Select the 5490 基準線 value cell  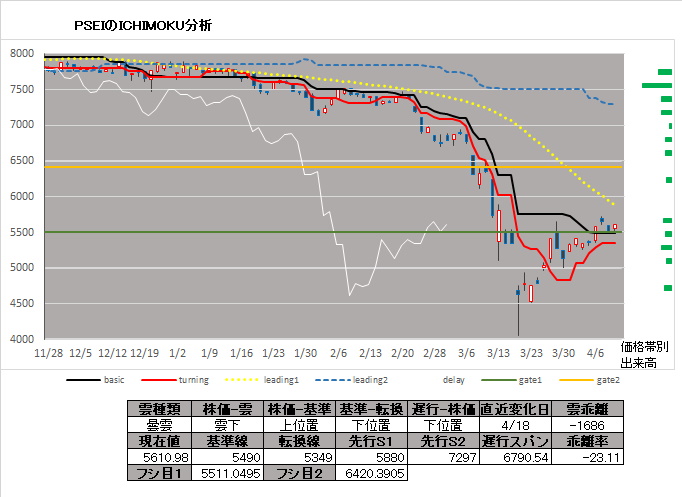pos(227,457)
